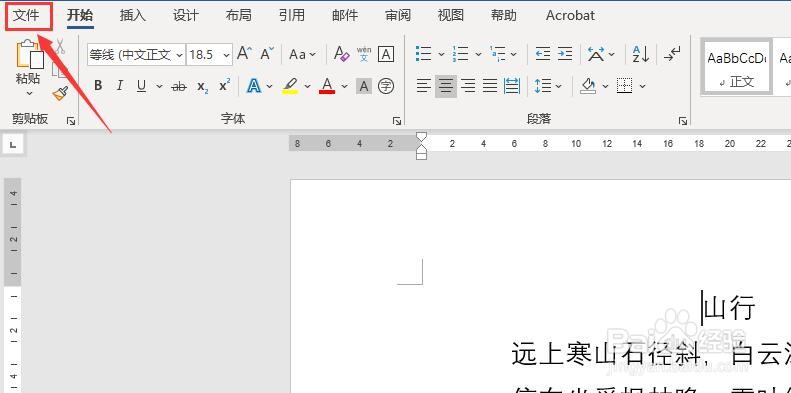Increase font size with larger A icon
The height and width of the screenshot is (393, 791).
[244, 53]
